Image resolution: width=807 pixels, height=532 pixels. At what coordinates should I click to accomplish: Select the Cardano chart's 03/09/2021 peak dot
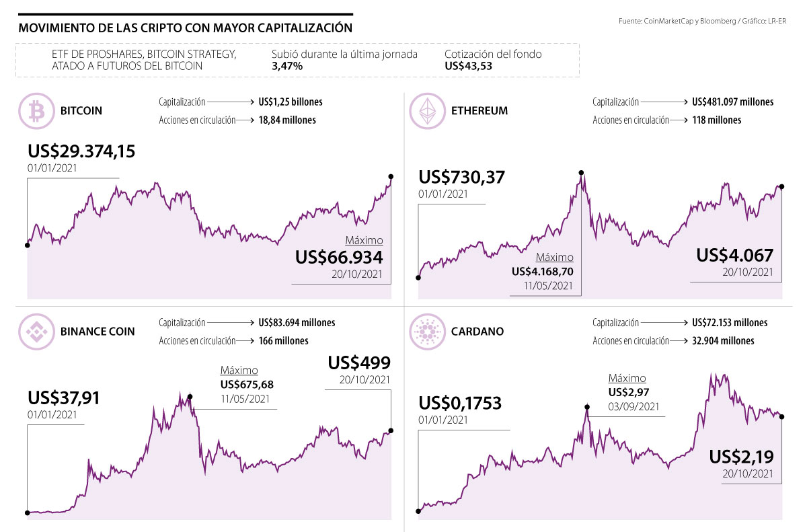click(587, 407)
